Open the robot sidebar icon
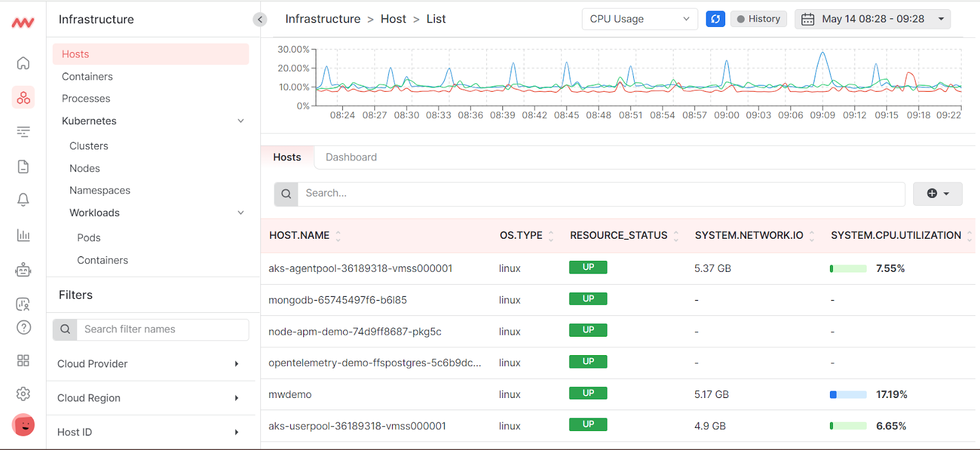This screenshot has height=450, width=980. click(x=23, y=269)
